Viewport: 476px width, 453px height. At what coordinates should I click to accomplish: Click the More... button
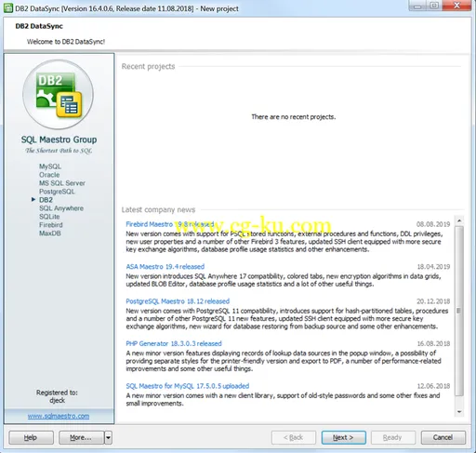click(x=81, y=437)
